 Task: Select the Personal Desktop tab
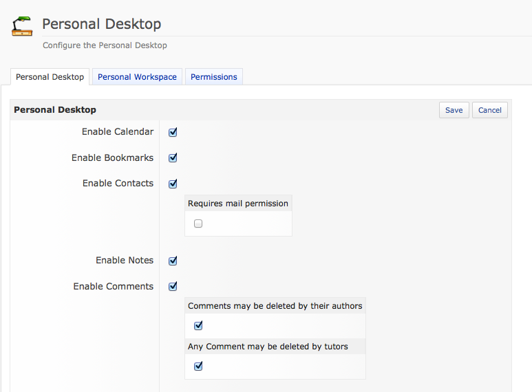coord(50,77)
